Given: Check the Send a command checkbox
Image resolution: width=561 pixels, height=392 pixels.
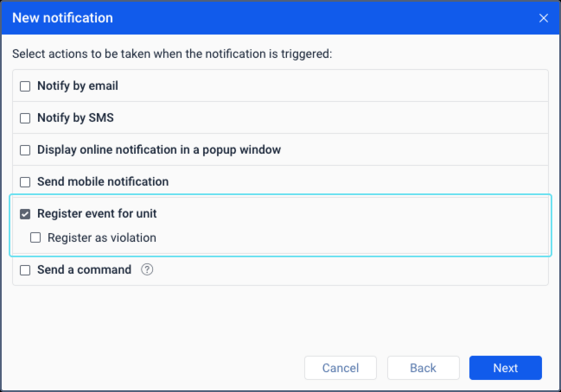Looking at the screenshot, I should [25, 270].
